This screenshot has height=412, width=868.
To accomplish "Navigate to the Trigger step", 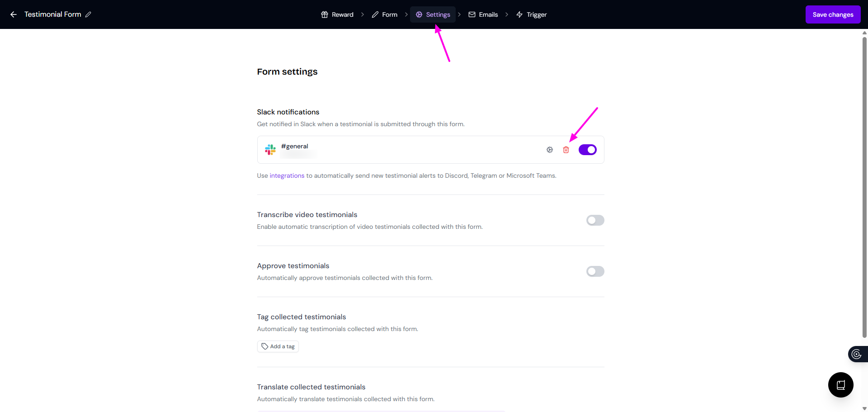I will [532, 14].
